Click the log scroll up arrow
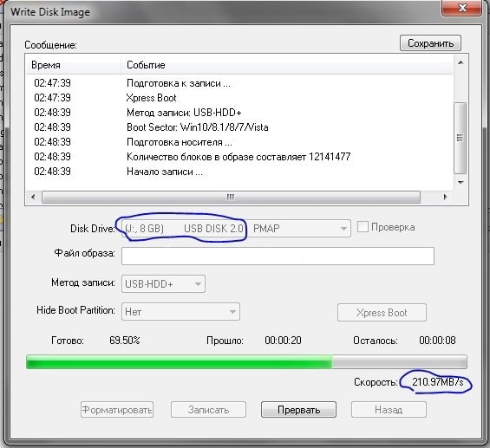Image resolution: width=490 pixels, height=448 pixels. 461,63
